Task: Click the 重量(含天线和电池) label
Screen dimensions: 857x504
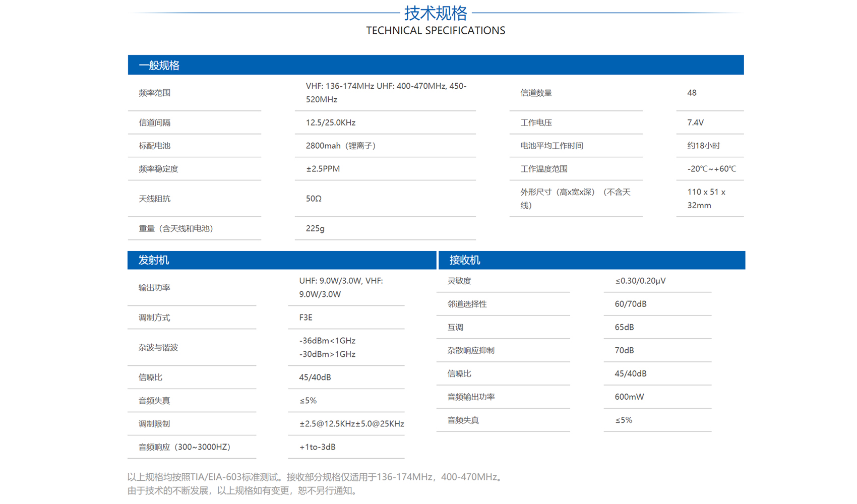Action: 177,228
